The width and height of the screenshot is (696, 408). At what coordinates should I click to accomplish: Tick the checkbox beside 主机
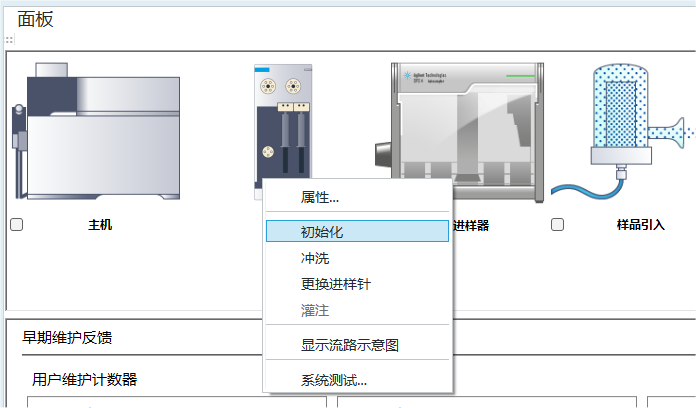pyautogui.click(x=16, y=225)
